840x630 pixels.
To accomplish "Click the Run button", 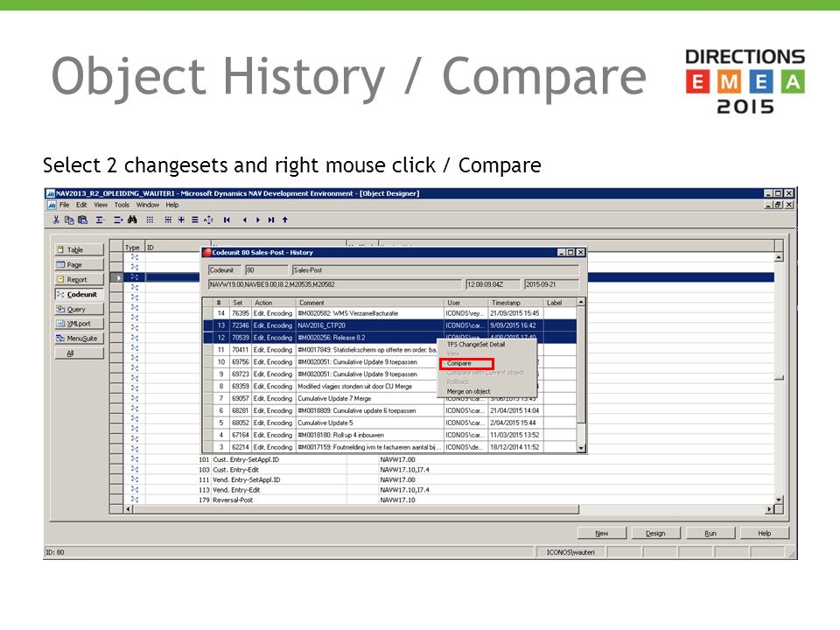I will [x=710, y=534].
